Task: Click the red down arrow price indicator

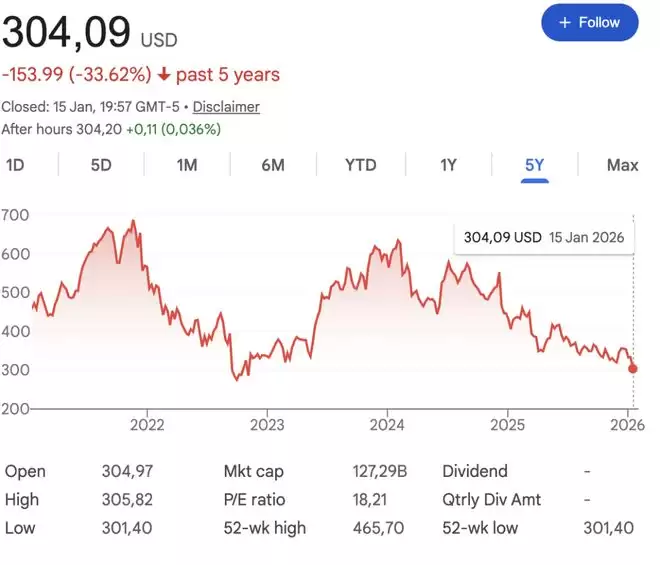Action: click(x=164, y=75)
